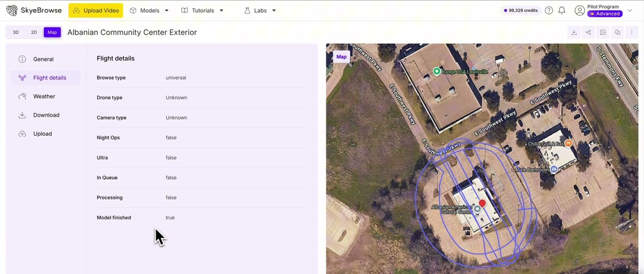Viewport: 644px width, 274px height.
Task: Click the Labs flask icon
Action: pyautogui.click(x=247, y=10)
